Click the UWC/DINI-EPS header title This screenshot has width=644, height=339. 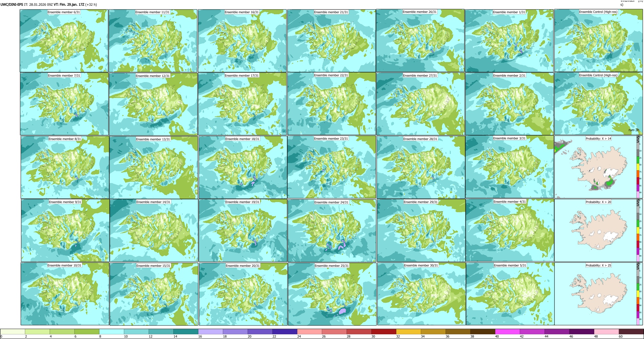(x=12, y=4)
